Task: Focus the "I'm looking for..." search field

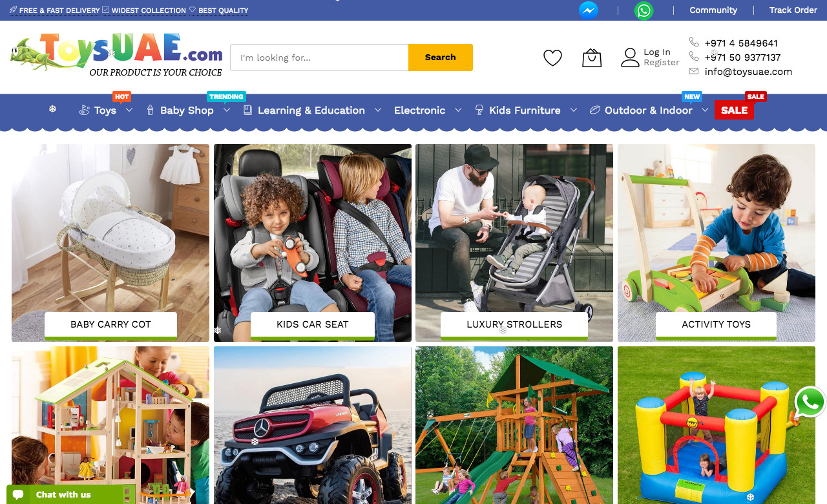Action: coord(319,58)
